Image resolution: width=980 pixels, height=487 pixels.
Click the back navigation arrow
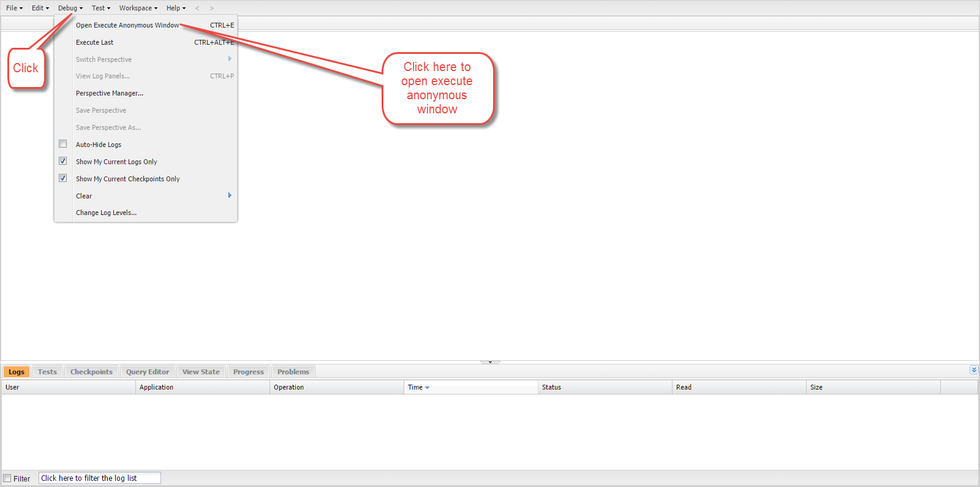197,8
